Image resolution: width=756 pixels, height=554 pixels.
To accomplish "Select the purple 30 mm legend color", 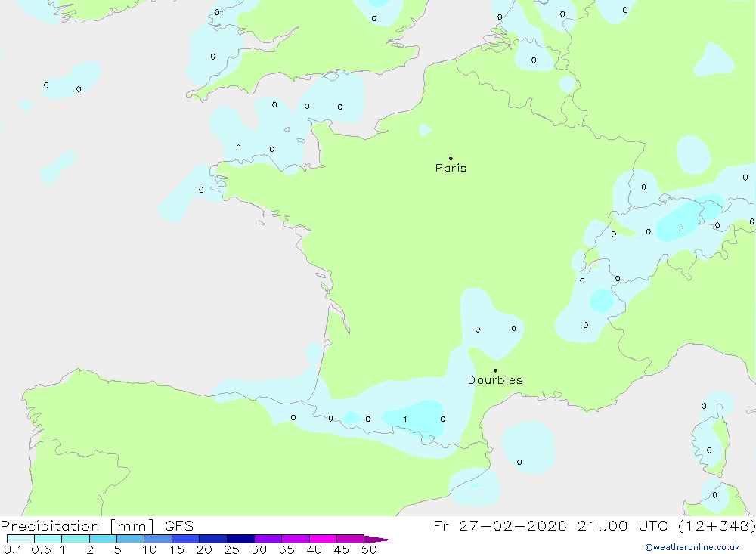I will click(268, 539).
